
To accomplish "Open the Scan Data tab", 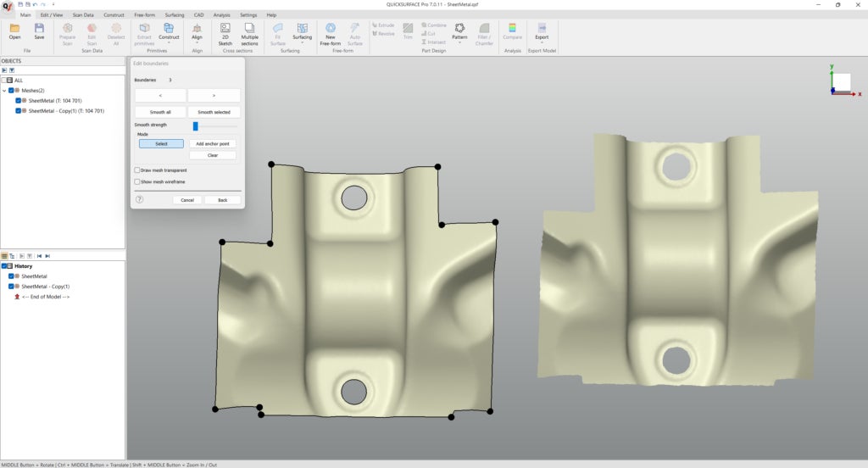I will pyautogui.click(x=83, y=15).
